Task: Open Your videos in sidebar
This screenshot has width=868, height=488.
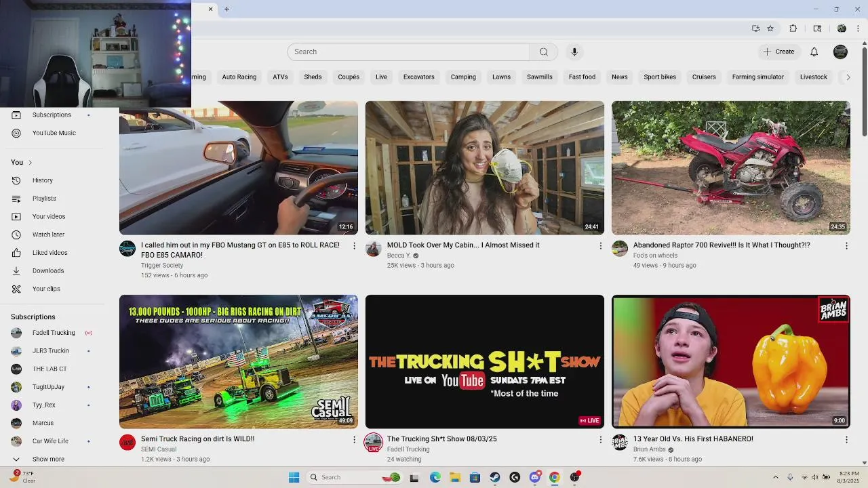Action: click(49, 216)
